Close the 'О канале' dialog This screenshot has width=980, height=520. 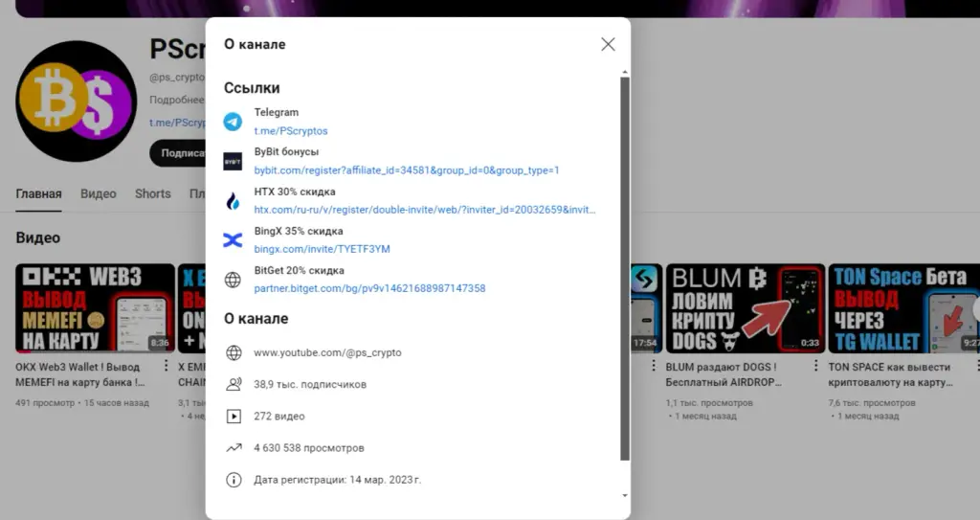click(608, 44)
